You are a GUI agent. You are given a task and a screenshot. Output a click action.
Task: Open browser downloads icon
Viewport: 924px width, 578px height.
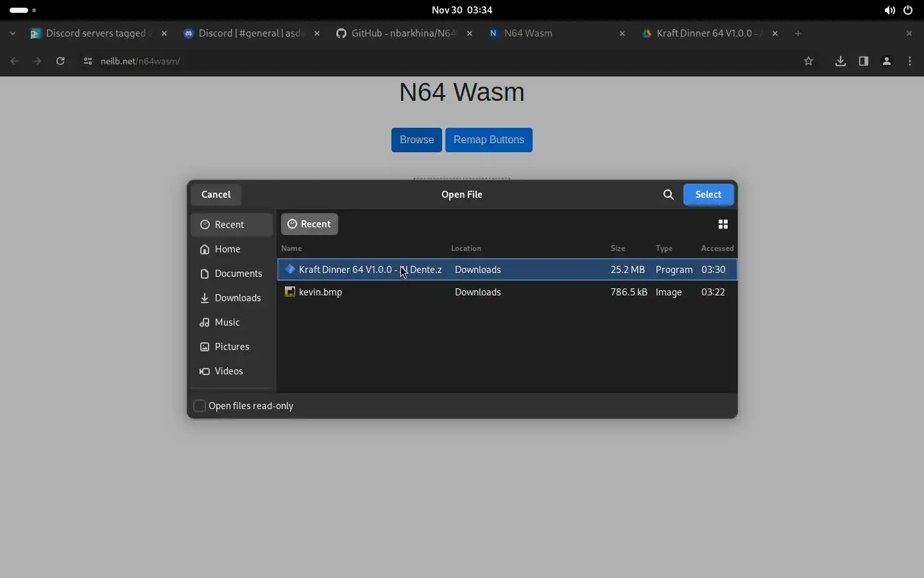(841, 61)
